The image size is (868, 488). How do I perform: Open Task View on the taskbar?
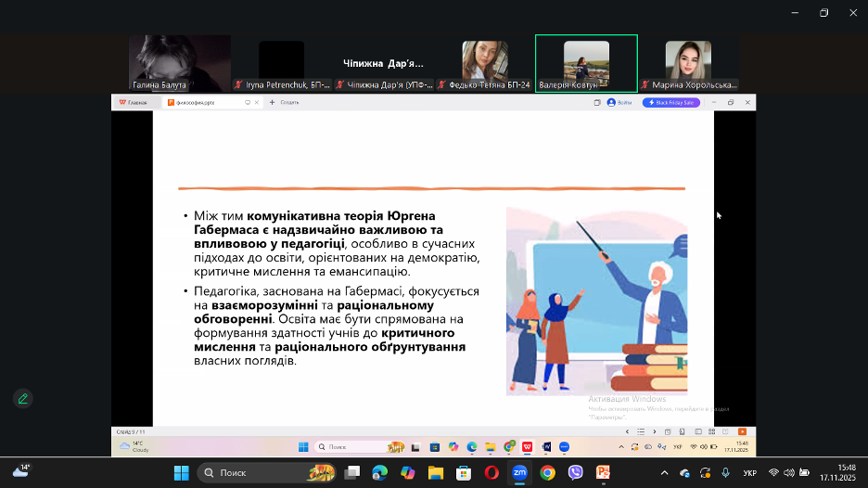pos(351,472)
